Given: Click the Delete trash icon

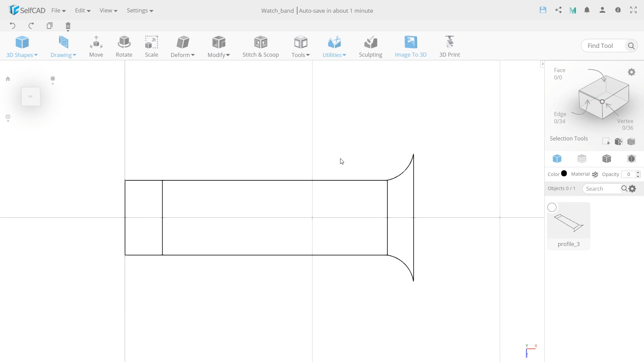Looking at the screenshot, I should pos(68,26).
